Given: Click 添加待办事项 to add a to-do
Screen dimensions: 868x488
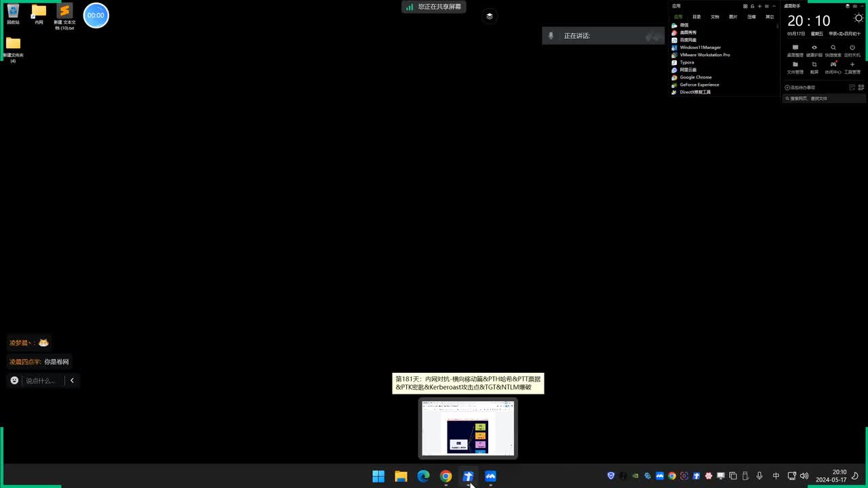Looking at the screenshot, I should click(800, 87).
